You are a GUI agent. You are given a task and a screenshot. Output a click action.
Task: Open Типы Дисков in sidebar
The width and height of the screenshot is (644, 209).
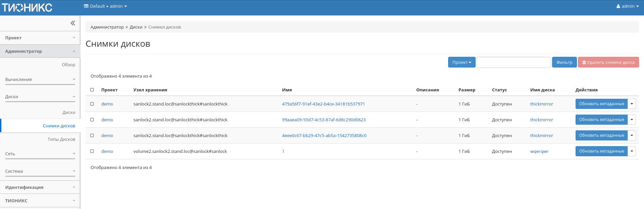point(61,139)
